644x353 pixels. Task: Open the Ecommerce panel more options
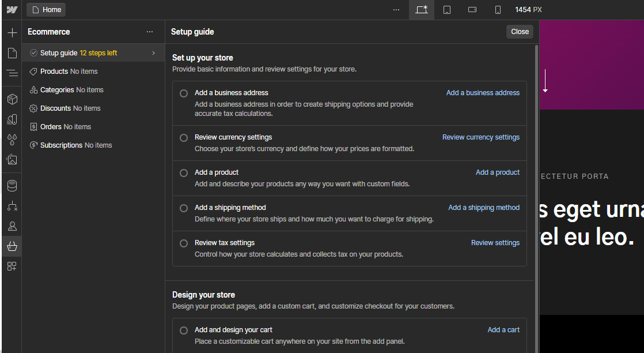point(150,32)
